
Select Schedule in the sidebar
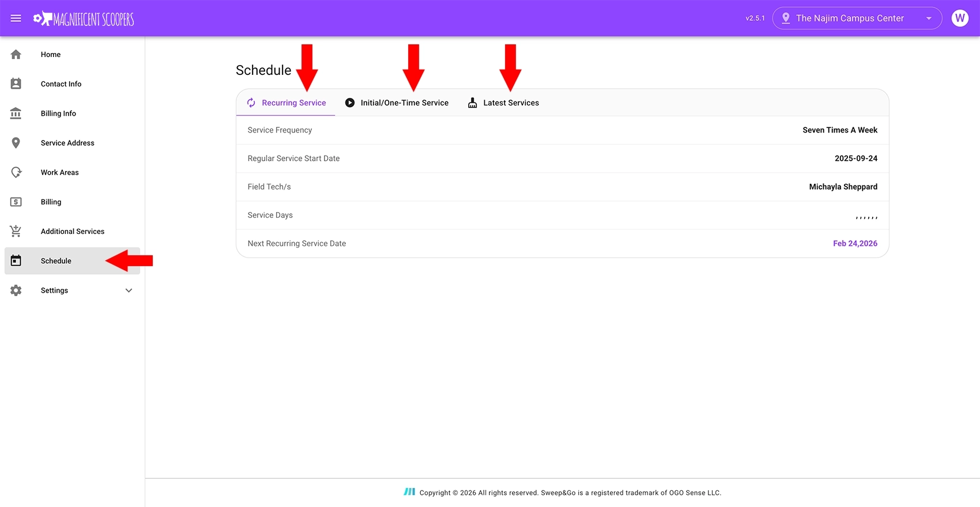pyautogui.click(x=56, y=261)
